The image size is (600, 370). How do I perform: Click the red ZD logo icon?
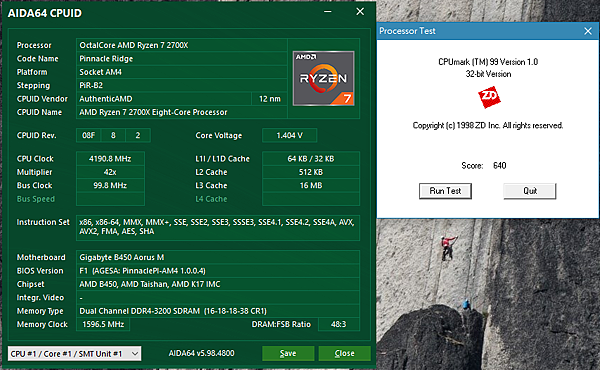coord(489,97)
